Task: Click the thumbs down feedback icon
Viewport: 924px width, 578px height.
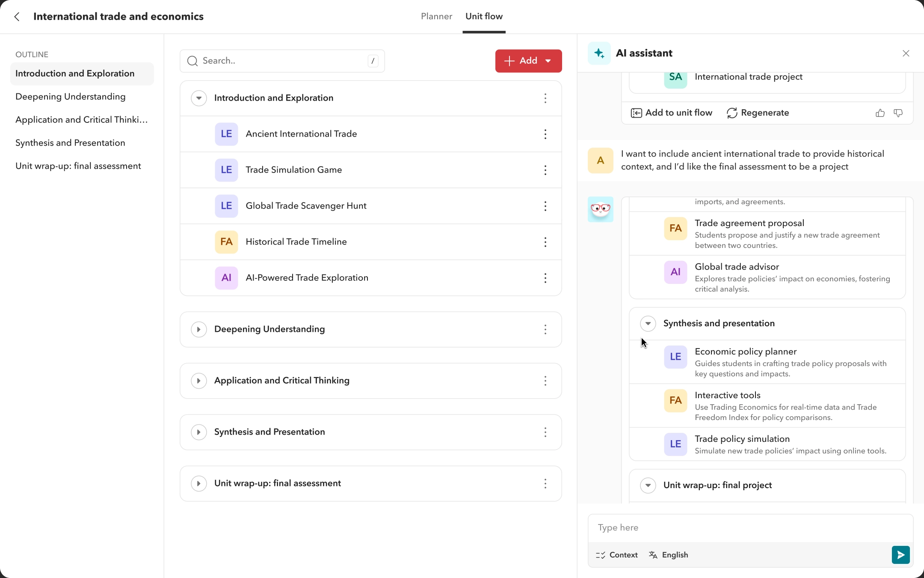Action: pos(898,113)
